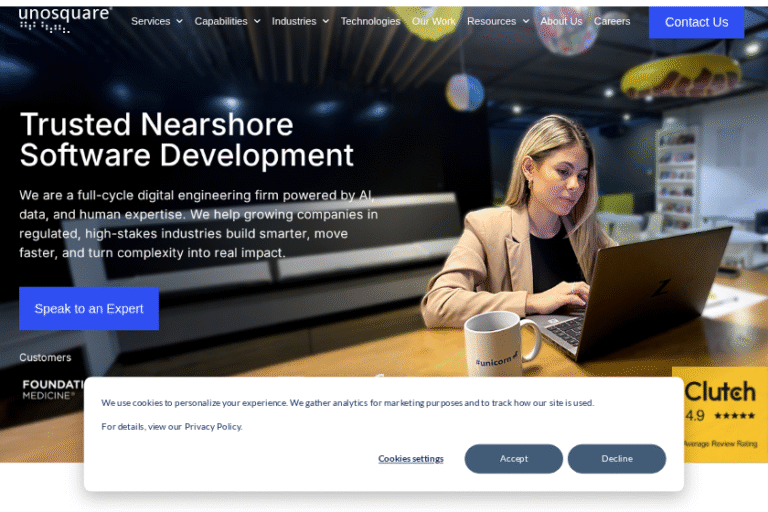Expand the Services dropdown menu
Screen dimensions: 768x512
(157, 21)
